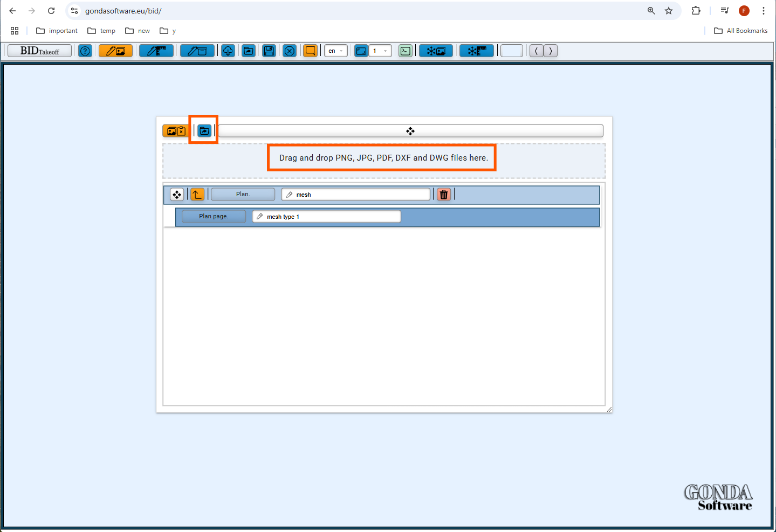The height and width of the screenshot is (532, 776).
Task: Click the move handle bar at dialog top
Action: (x=410, y=131)
